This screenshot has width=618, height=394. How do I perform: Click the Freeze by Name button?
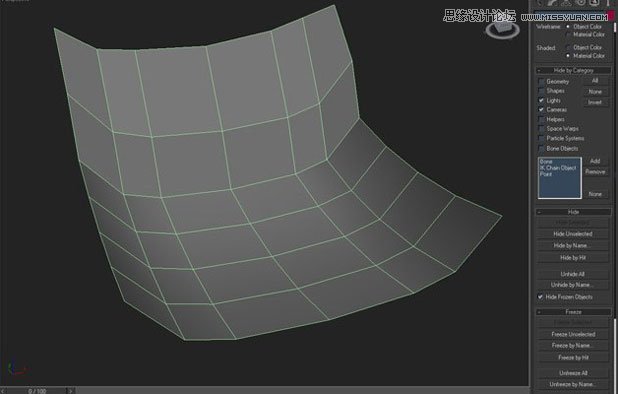(x=573, y=346)
